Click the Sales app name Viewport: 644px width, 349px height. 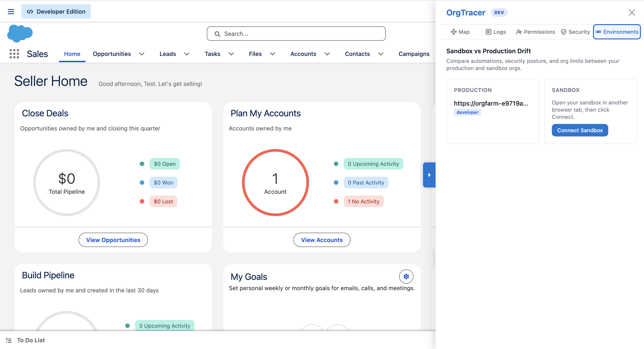pyautogui.click(x=37, y=54)
